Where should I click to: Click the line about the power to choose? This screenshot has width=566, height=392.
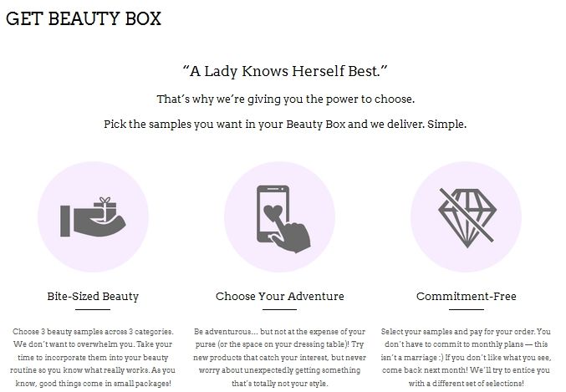(286, 99)
